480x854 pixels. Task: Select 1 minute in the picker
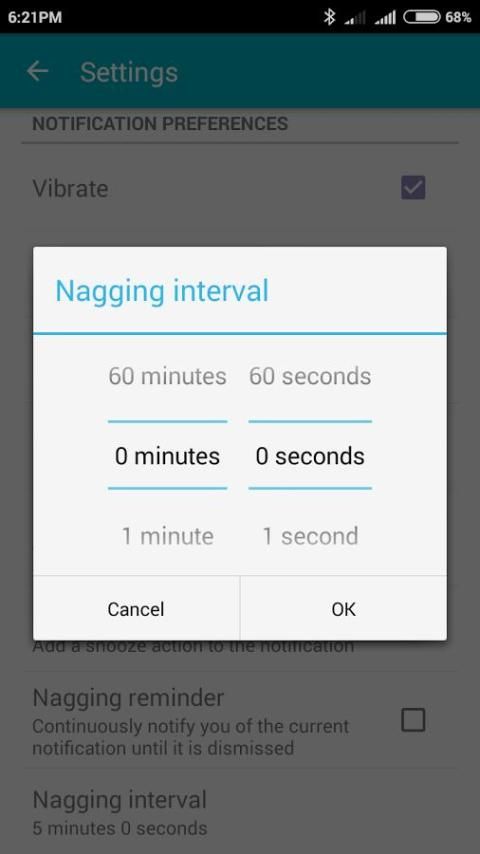click(x=167, y=536)
